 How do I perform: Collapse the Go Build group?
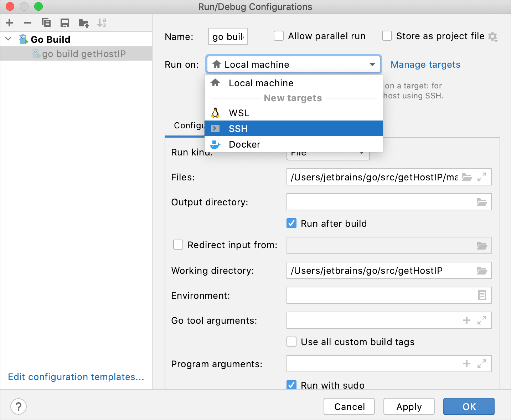pyautogui.click(x=8, y=39)
